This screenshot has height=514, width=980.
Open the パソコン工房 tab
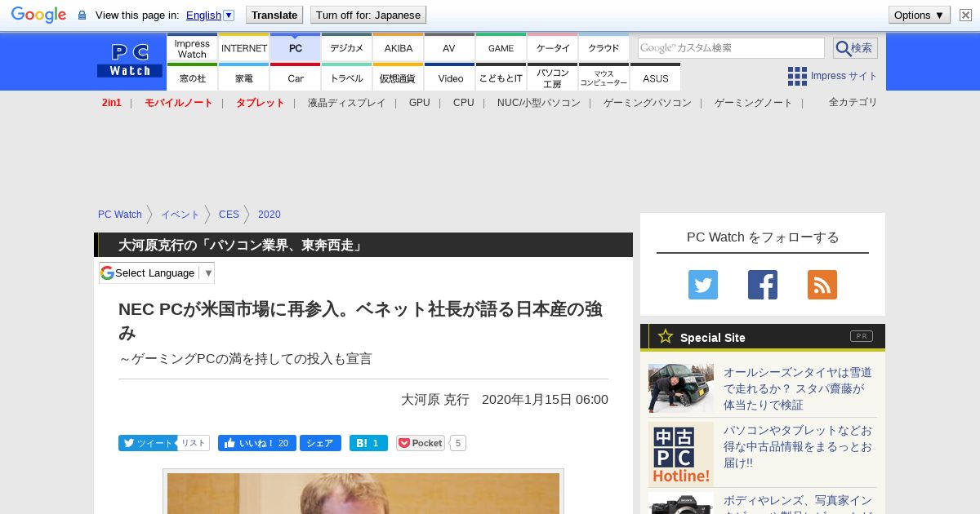(553, 78)
